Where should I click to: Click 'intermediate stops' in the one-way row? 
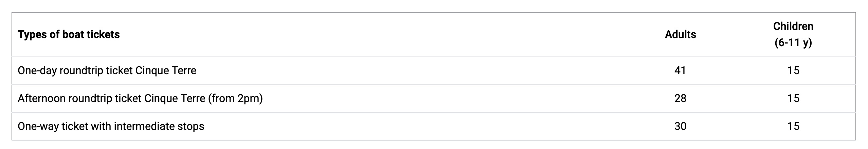159,126
